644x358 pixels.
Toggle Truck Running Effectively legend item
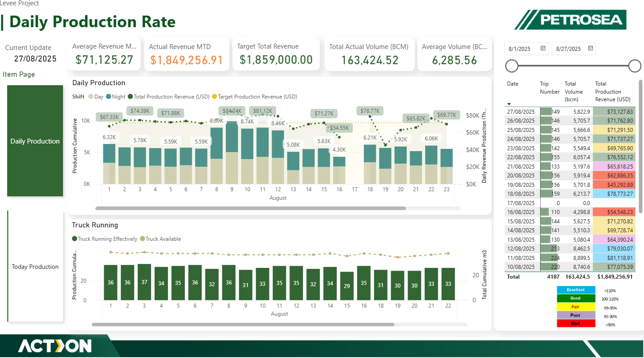point(105,239)
